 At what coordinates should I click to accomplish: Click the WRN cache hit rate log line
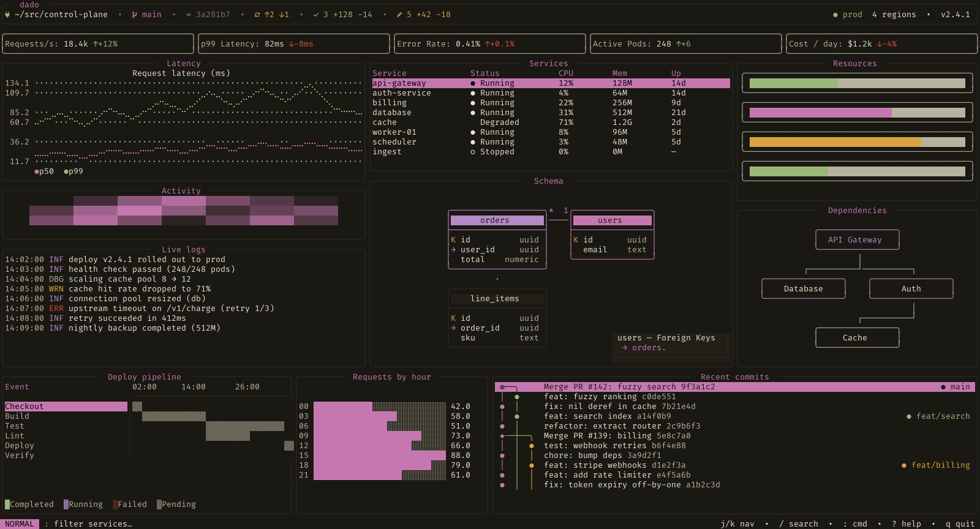(x=108, y=289)
